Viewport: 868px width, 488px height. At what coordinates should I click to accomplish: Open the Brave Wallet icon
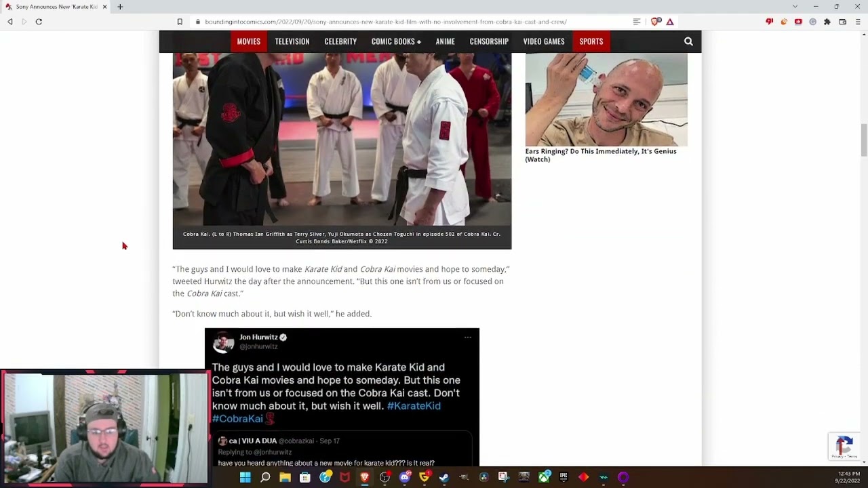[x=842, y=22]
